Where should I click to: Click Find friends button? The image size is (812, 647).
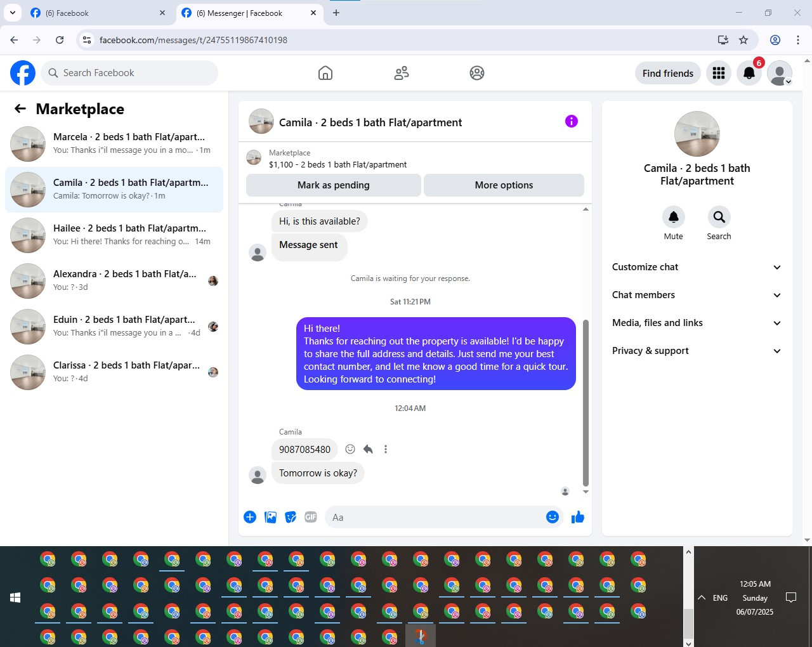click(668, 73)
